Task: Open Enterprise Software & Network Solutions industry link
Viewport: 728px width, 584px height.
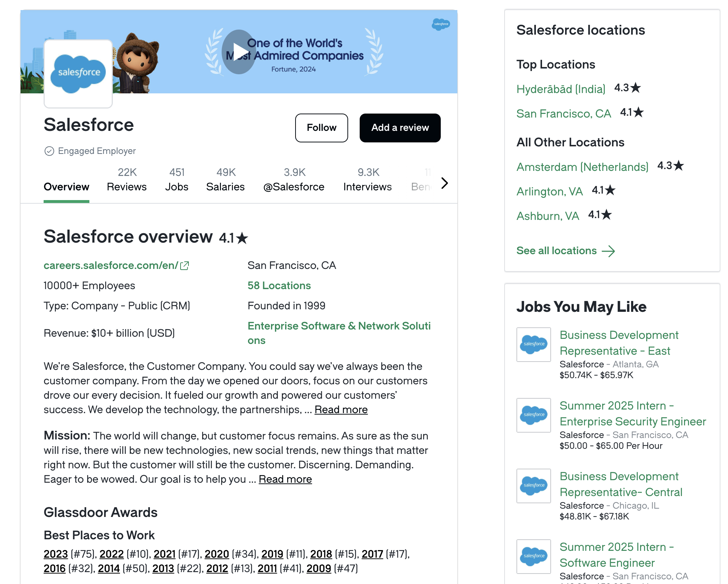Action: click(339, 333)
